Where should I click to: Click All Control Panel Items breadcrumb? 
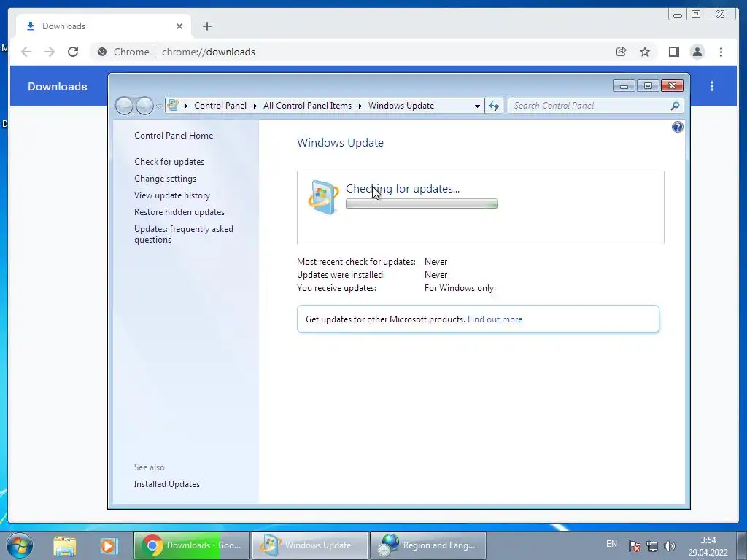[x=307, y=106]
